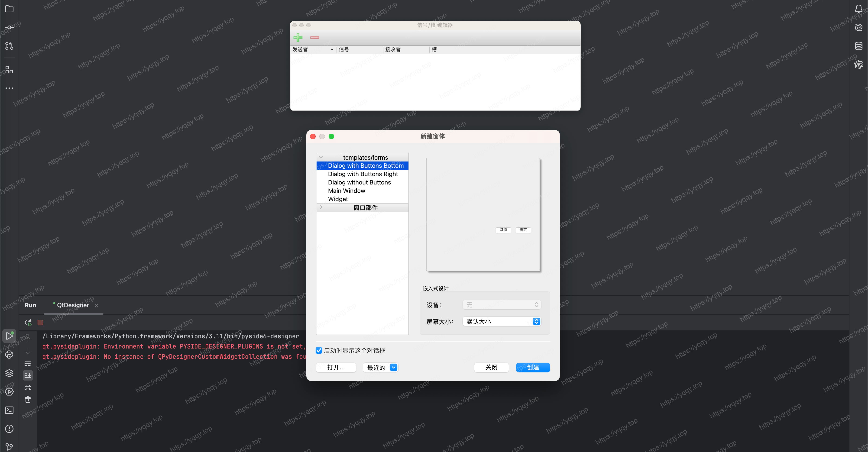Click the 打开... button
Screen dimensions: 868x452
coord(336,367)
